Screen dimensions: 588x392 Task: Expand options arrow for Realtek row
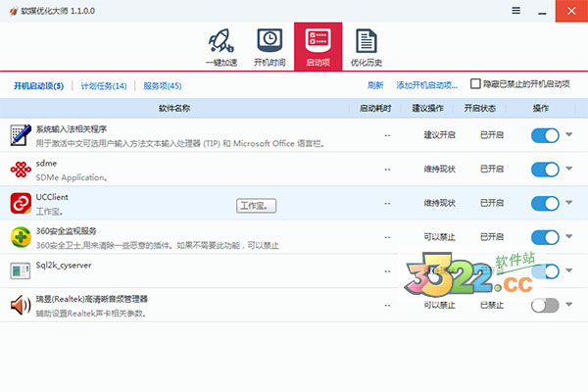pyautogui.click(x=568, y=304)
